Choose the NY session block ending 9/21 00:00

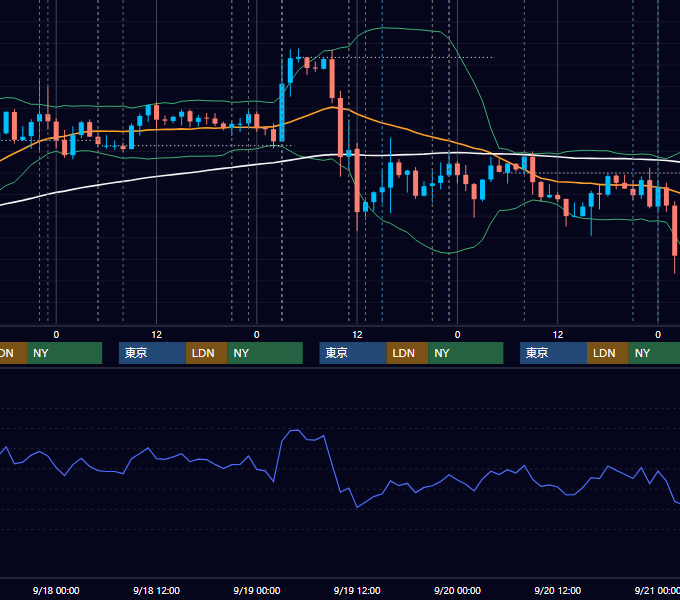tap(654, 353)
